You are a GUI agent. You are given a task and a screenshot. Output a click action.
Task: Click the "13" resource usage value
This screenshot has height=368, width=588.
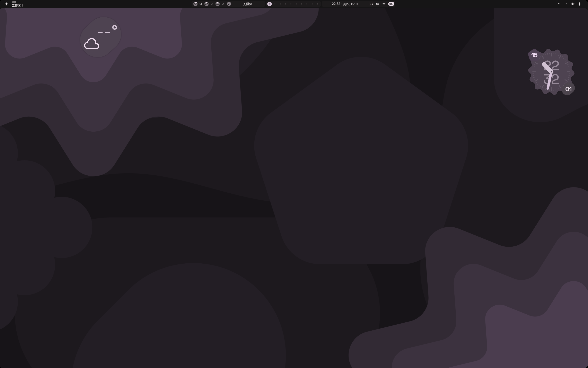[x=201, y=4]
